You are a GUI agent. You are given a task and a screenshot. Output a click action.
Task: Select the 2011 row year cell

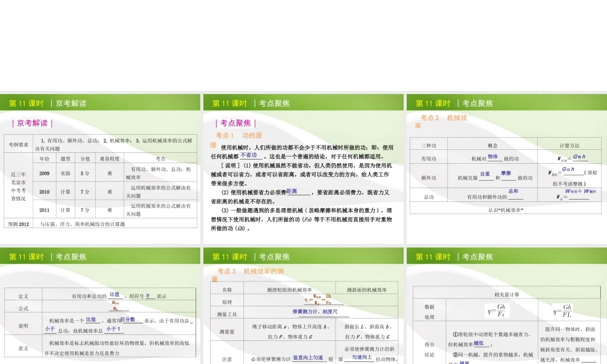[44, 210]
